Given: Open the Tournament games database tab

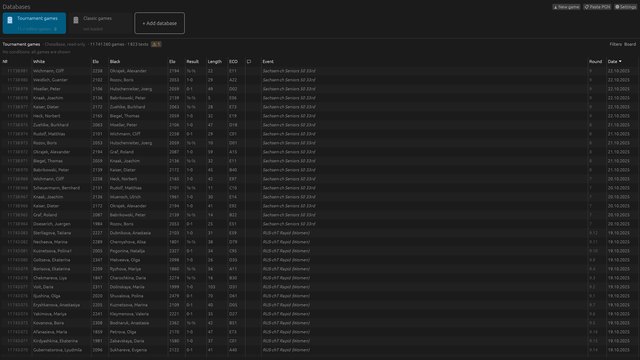Looking at the screenshot, I should coord(34,23).
